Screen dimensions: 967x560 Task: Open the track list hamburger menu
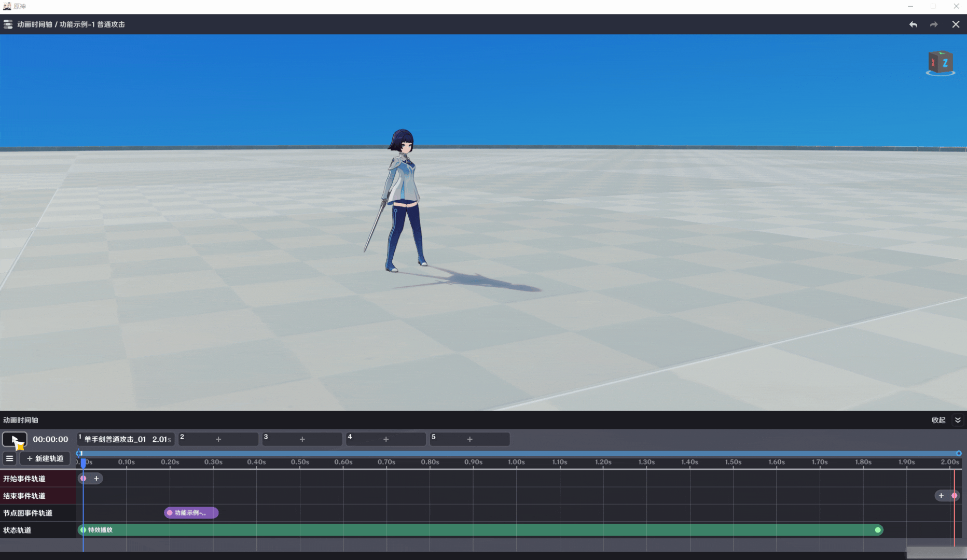tap(9, 458)
